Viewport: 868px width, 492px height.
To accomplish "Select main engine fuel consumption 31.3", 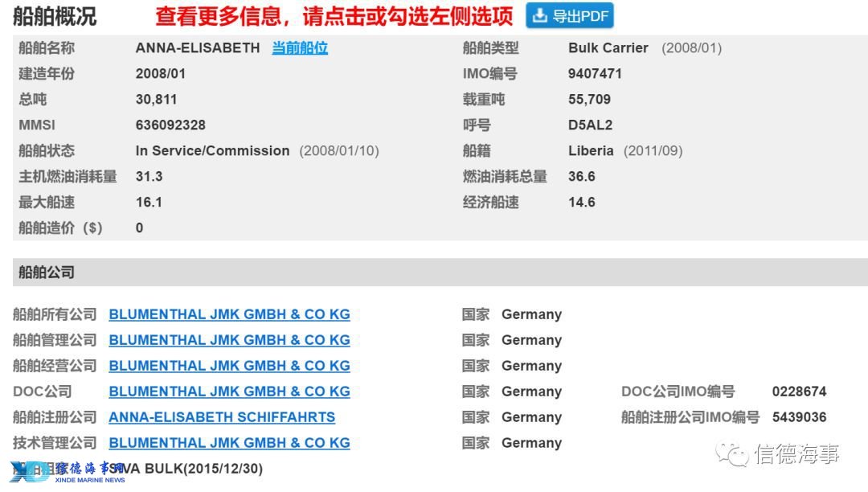I will click(x=149, y=177).
